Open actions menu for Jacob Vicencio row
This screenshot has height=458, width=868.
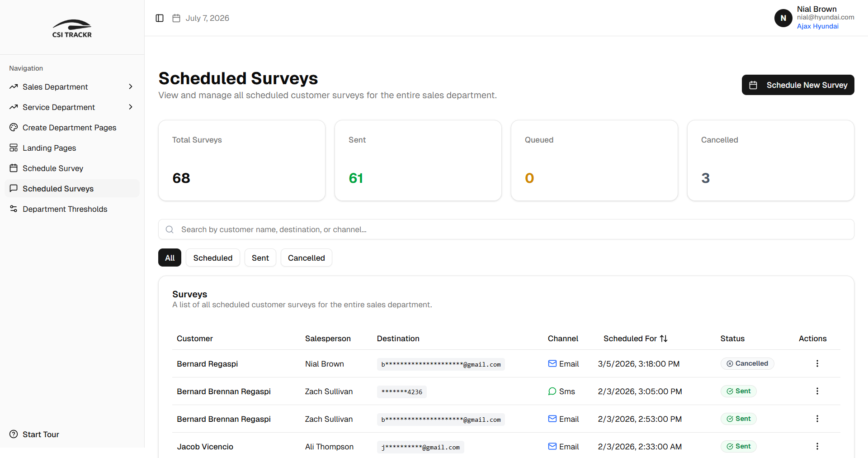817,446
